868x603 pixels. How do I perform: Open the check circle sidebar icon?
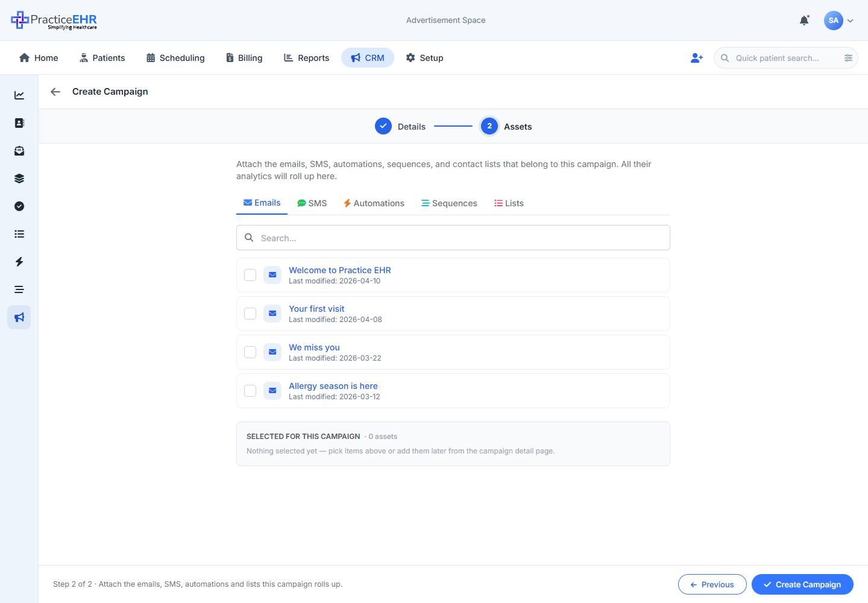point(19,206)
